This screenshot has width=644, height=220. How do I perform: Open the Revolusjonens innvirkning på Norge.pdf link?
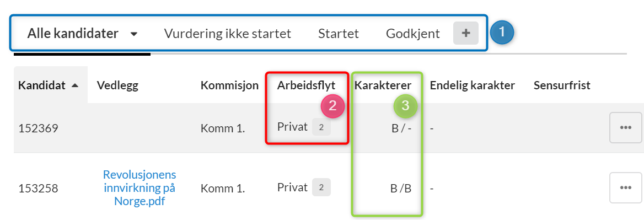click(139, 188)
